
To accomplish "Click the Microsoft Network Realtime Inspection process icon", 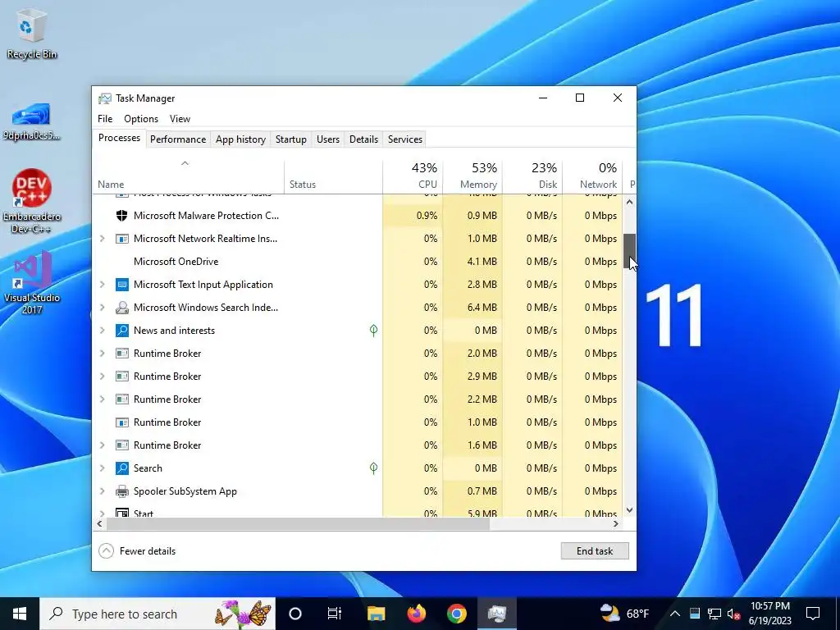I will click(122, 239).
